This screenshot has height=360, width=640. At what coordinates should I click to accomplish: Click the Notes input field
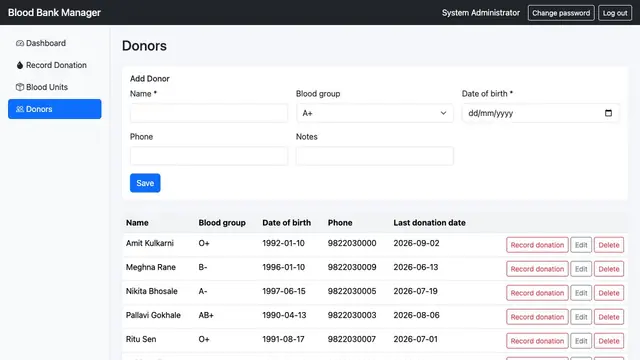point(375,156)
